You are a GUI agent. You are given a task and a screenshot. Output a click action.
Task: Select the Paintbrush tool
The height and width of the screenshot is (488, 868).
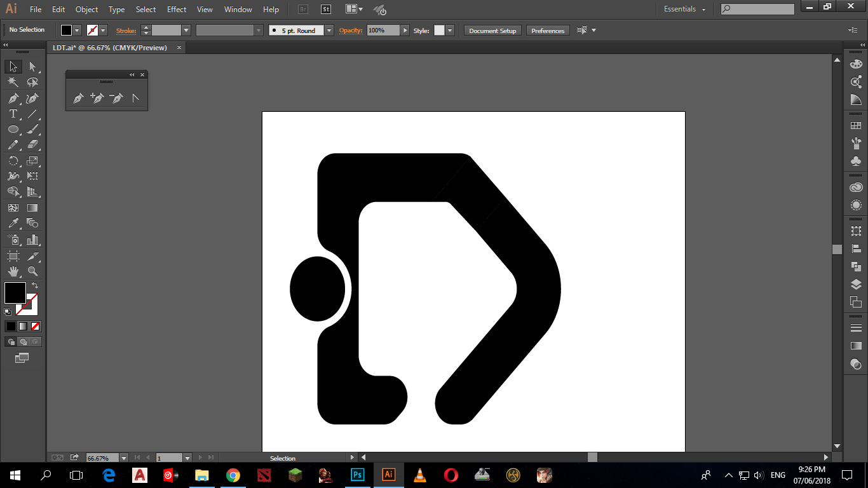click(33, 130)
